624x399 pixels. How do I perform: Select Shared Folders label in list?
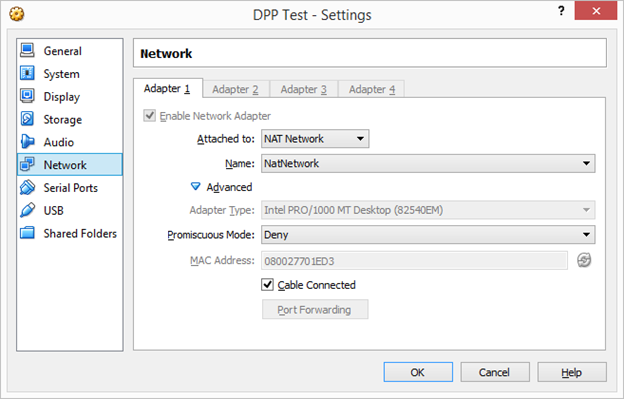coord(80,233)
